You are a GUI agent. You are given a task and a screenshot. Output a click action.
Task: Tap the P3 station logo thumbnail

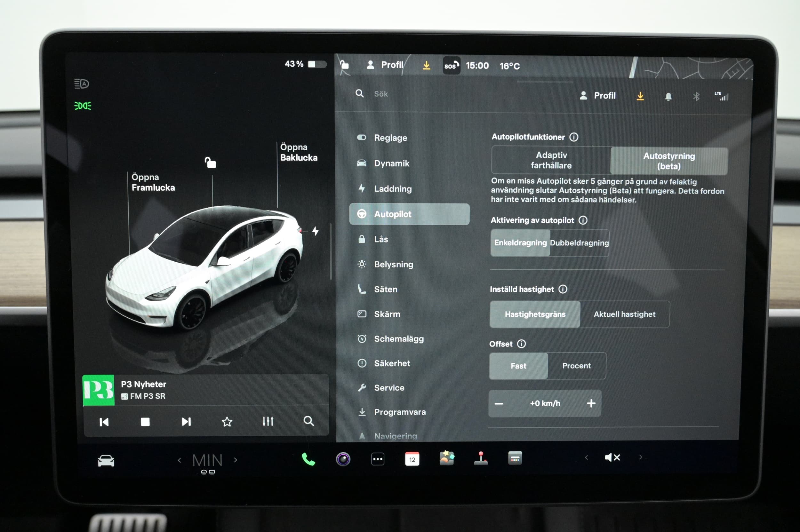[x=99, y=390]
